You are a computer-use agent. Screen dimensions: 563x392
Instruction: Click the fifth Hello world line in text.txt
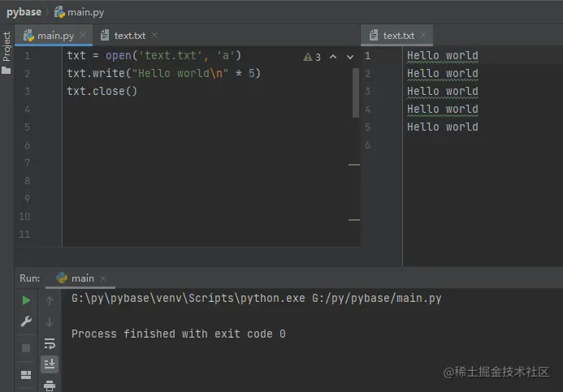click(x=442, y=127)
